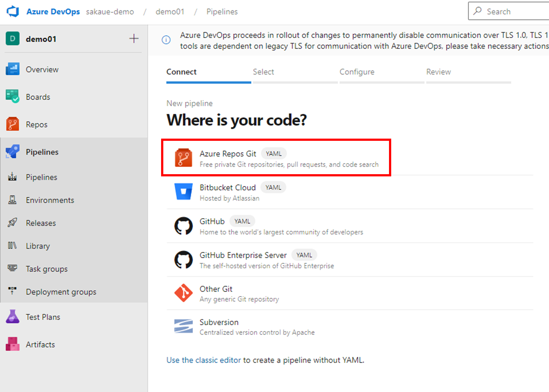Click the Deployment groups icon
This screenshot has width=549, height=392.
pyautogui.click(x=12, y=291)
